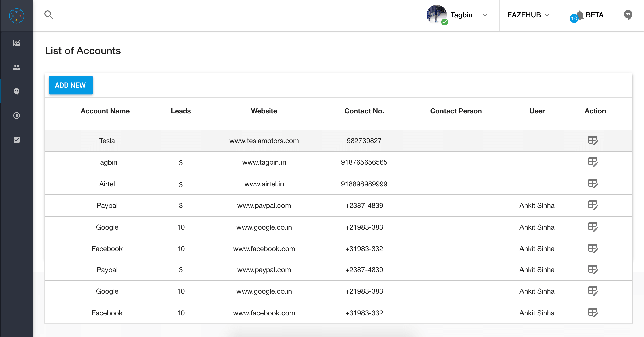Click the ADD NEW button

71,85
